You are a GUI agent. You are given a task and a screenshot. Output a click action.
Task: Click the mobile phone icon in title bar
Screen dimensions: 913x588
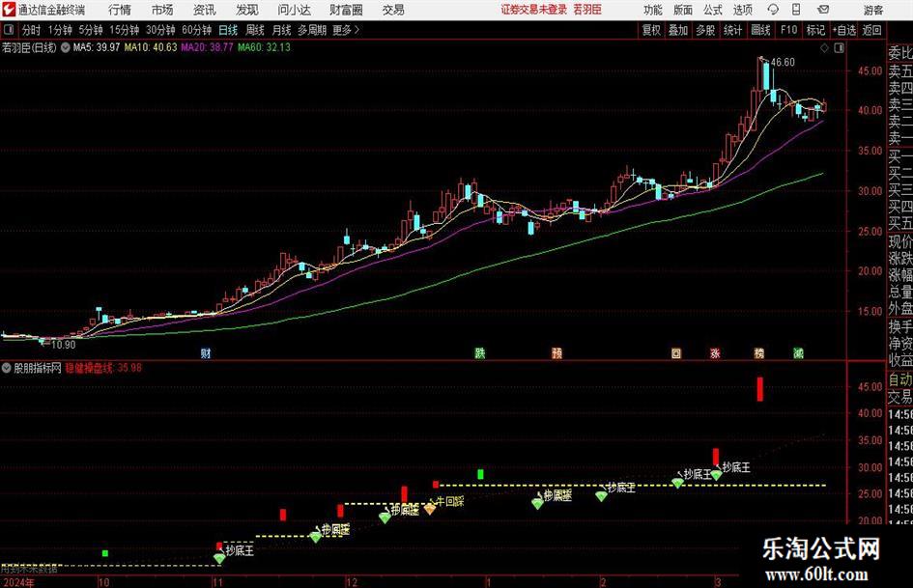(796, 10)
